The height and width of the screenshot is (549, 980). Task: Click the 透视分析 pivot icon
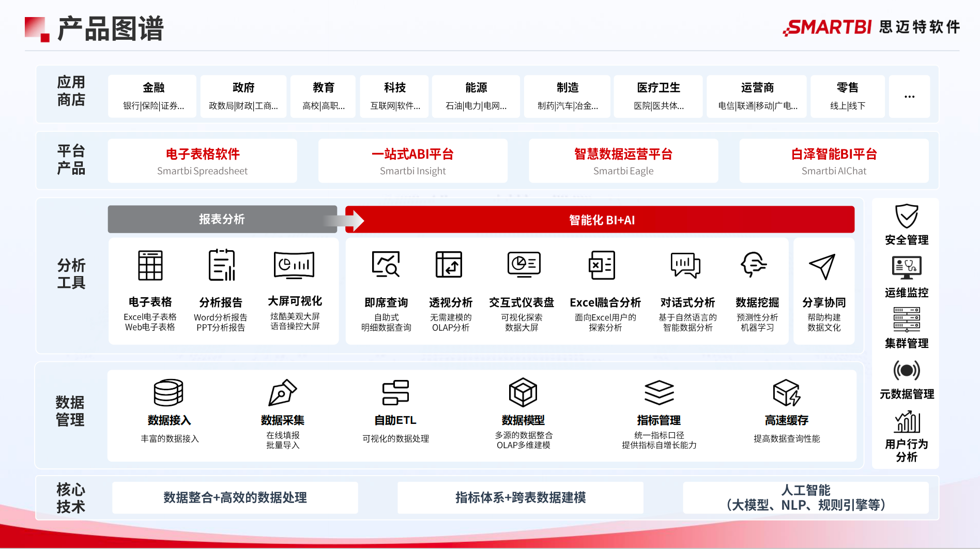(449, 264)
